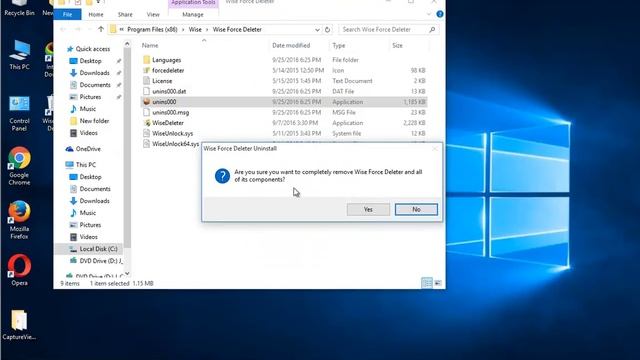
Task: Open Music under Quick access
Action: coord(87,109)
